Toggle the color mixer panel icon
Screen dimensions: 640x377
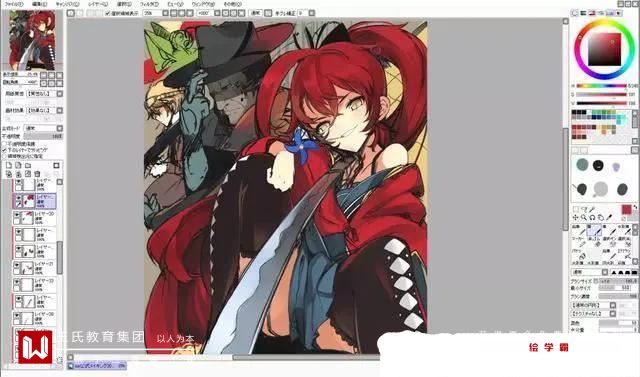click(x=601, y=13)
